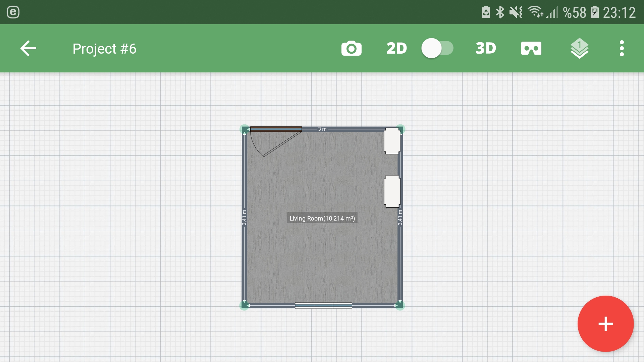
Task: Select the upper white furniture item
Action: coord(392,141)
